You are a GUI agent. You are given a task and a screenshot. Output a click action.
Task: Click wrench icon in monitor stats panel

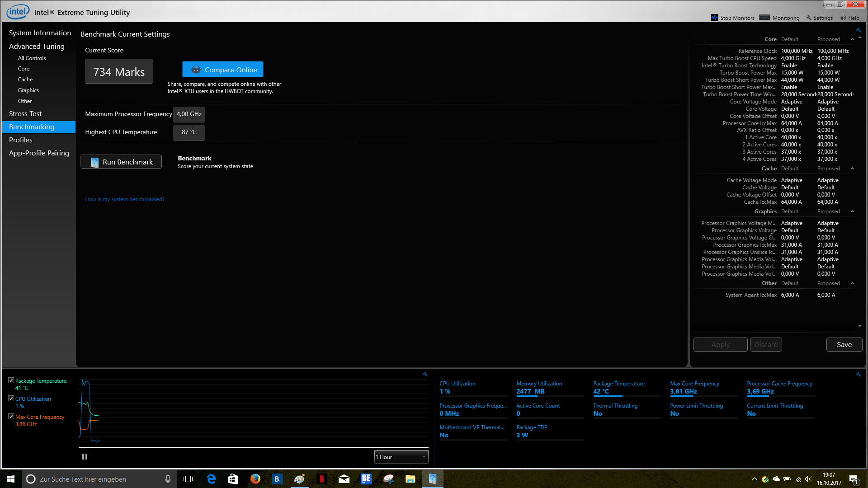[859, 374]
